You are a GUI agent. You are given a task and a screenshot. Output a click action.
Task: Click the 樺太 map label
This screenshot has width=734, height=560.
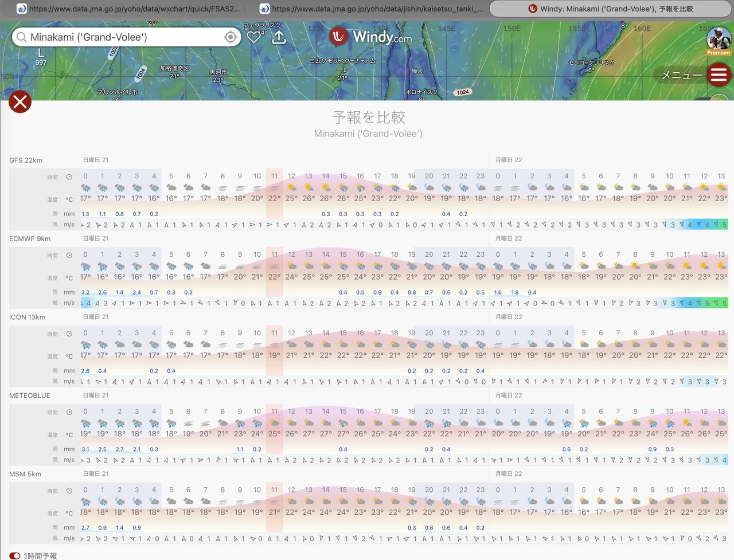(x=417, y=71)
